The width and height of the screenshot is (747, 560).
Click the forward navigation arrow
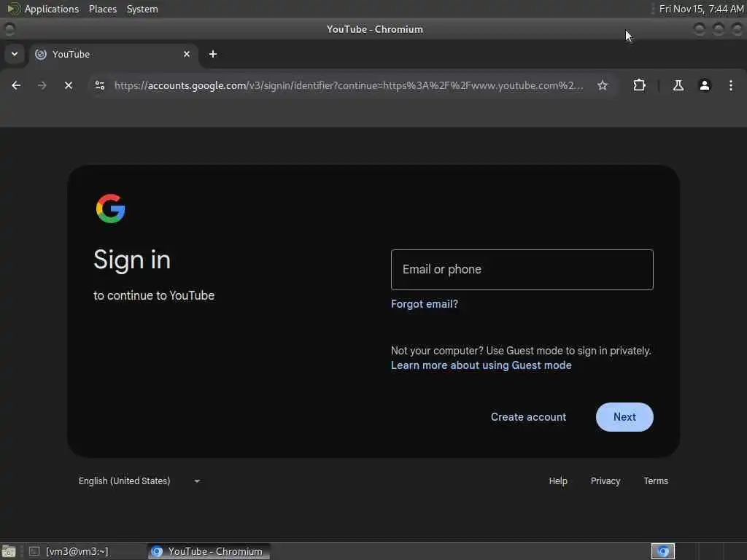[42, 85]
